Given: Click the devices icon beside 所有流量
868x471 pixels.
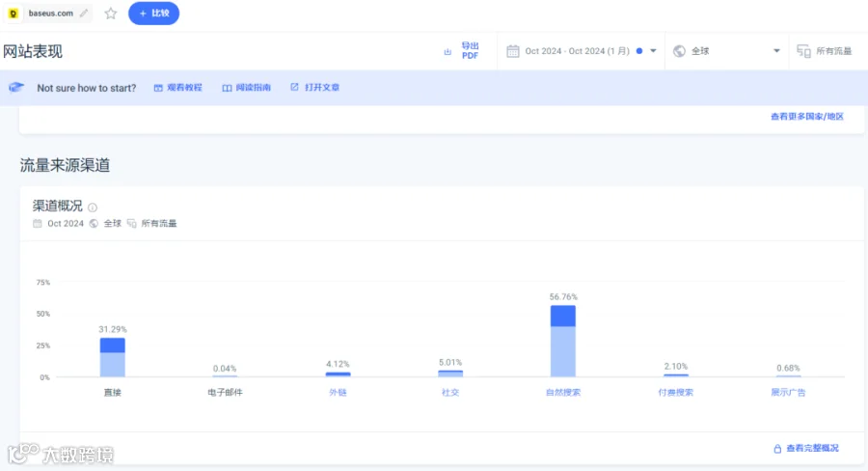Looking at the screenshot, I should [x=803, y=51].
